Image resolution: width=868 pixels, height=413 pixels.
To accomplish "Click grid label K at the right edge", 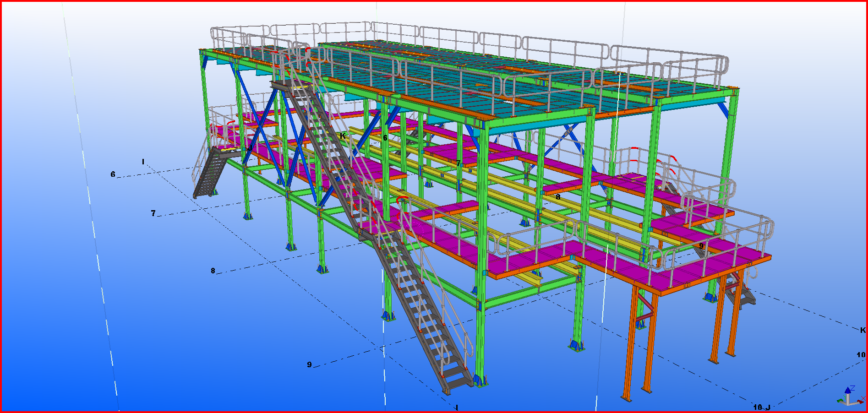I will [863, 330].
